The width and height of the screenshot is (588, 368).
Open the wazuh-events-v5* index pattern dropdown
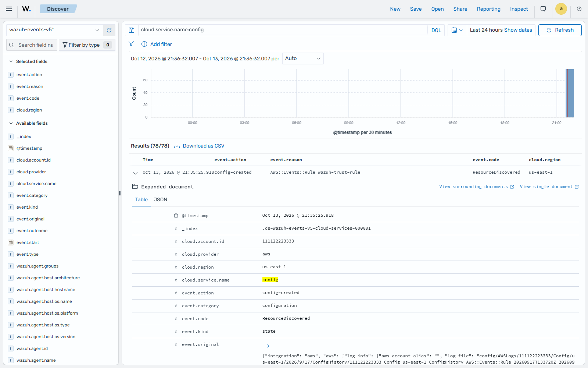54,30
